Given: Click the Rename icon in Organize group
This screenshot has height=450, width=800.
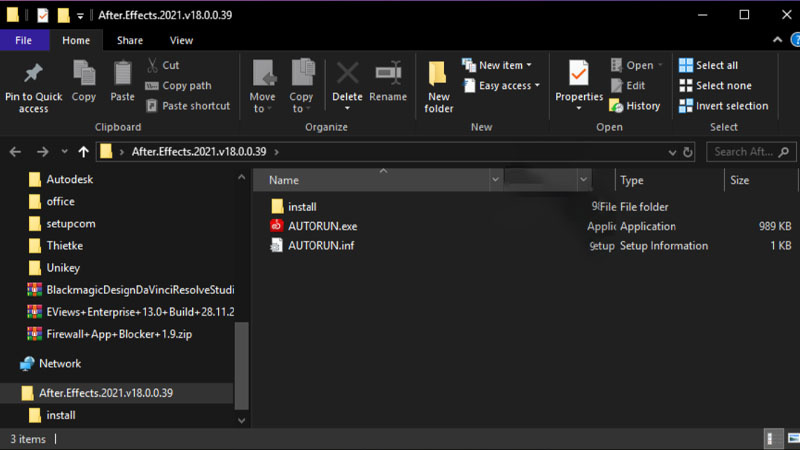Looking at the screenshot, I should 388,74.
